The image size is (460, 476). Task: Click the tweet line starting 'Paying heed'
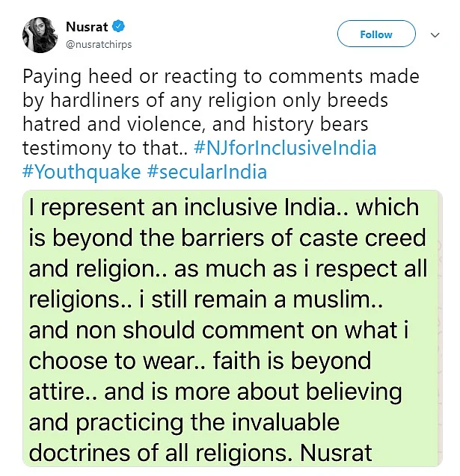click(x=221, y=76)
